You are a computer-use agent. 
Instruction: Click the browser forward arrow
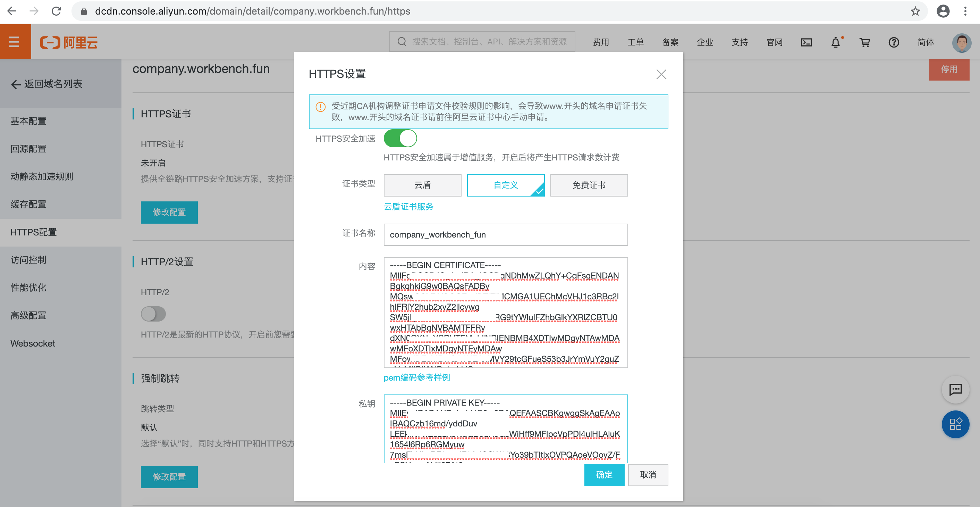tap(34, 11)
